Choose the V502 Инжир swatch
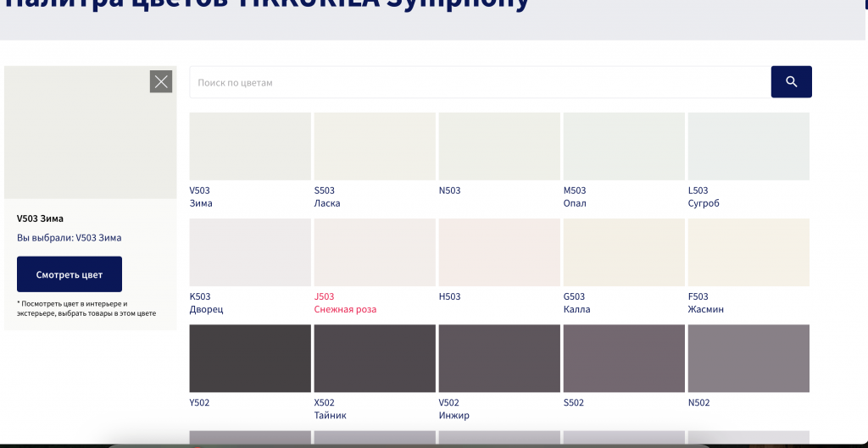This screenshot has width=868, height=448. click(499, 358)
